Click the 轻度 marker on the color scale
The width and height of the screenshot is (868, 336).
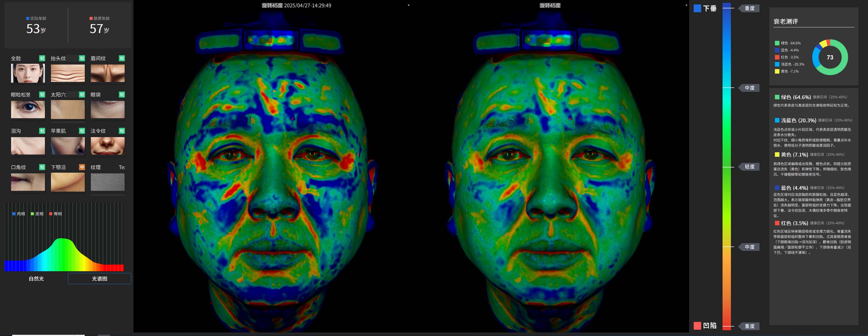pos(749,167)
